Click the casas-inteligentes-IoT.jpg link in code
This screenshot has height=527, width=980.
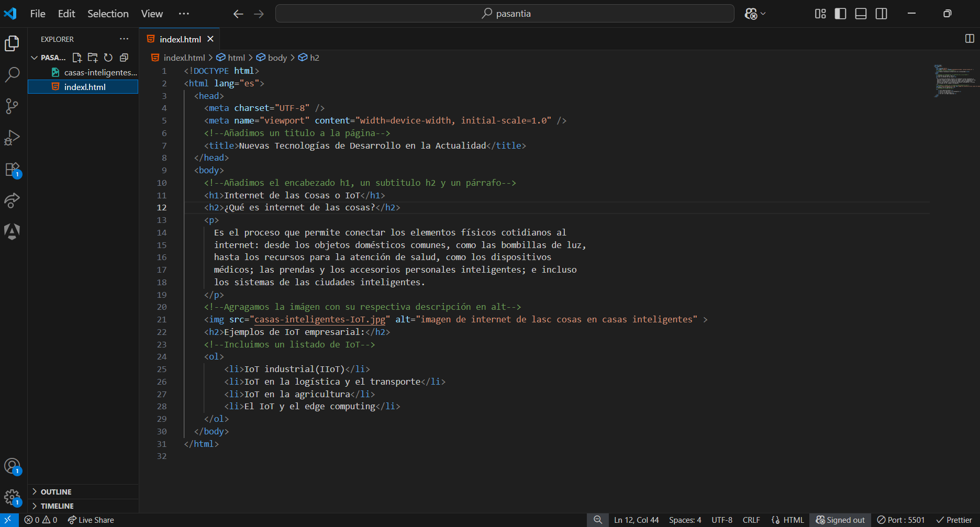320,319
